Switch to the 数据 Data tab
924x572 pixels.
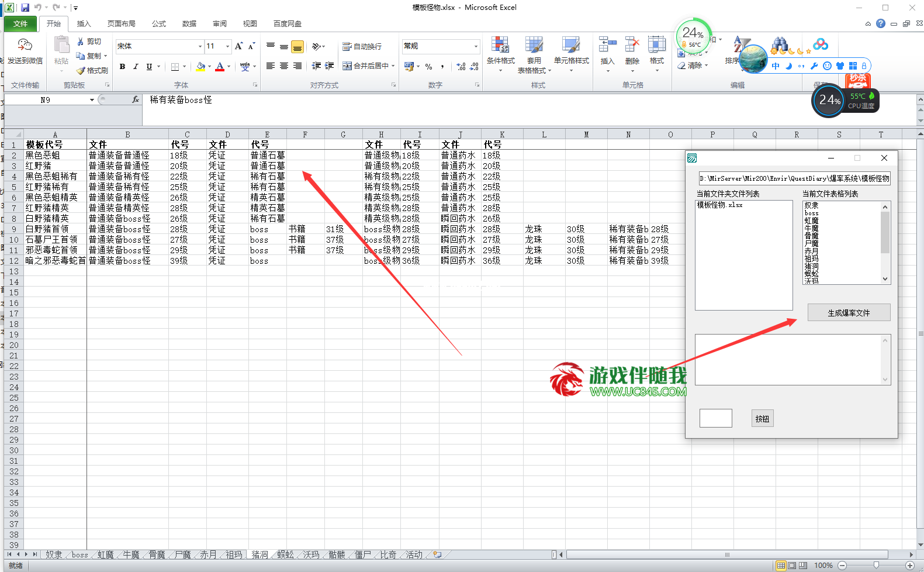click(189, 23)
